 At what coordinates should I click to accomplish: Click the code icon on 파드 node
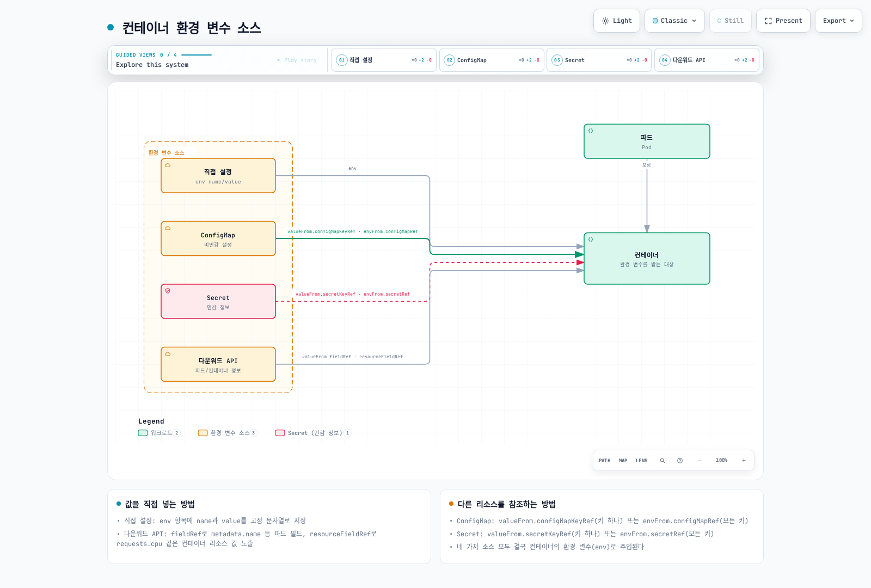click(x=591, y=131)
